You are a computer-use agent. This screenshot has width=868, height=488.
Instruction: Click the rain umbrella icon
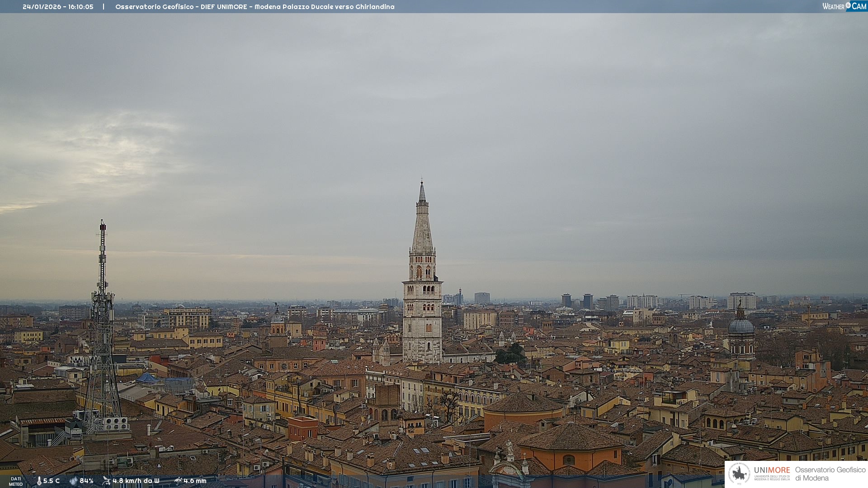click(x=178, y=481)
